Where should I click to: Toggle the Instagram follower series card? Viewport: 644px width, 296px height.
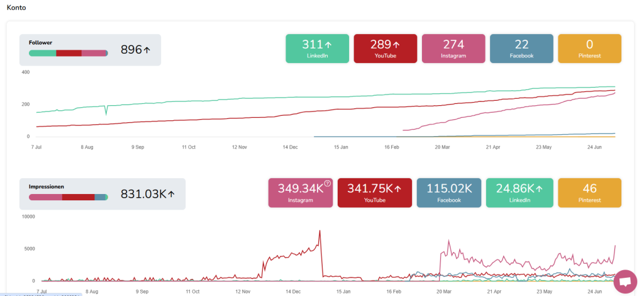(453, 48)
